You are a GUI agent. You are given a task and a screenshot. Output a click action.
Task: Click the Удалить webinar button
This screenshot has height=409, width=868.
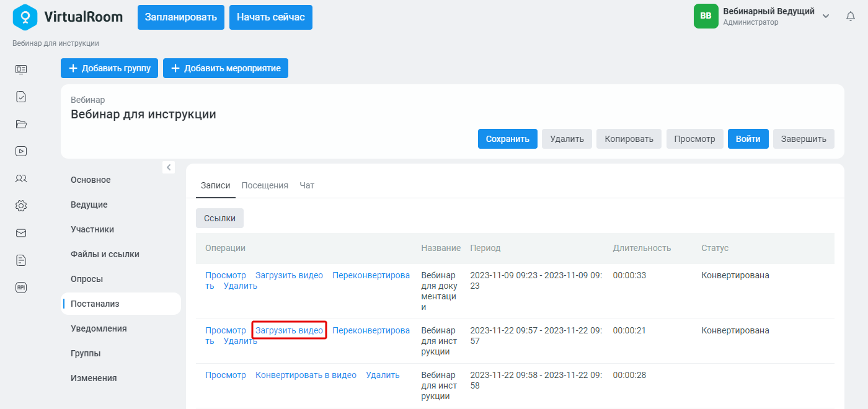point(567,139)
